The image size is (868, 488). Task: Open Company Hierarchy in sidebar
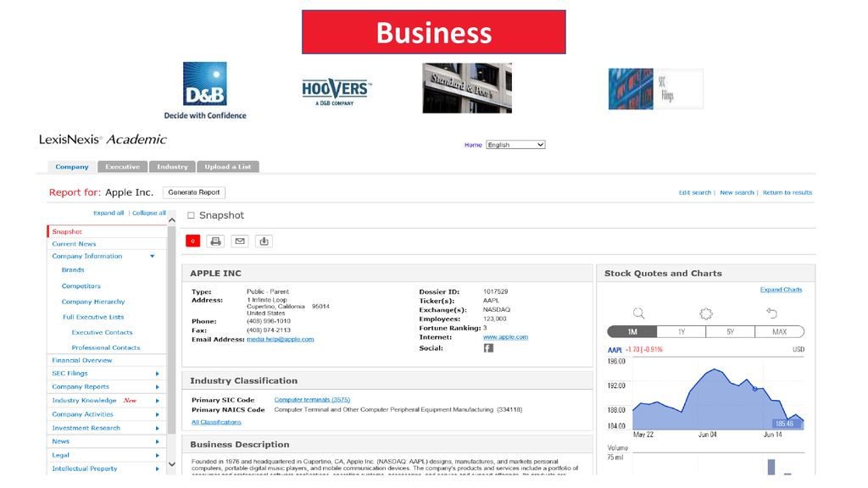(x=93, y=302)
